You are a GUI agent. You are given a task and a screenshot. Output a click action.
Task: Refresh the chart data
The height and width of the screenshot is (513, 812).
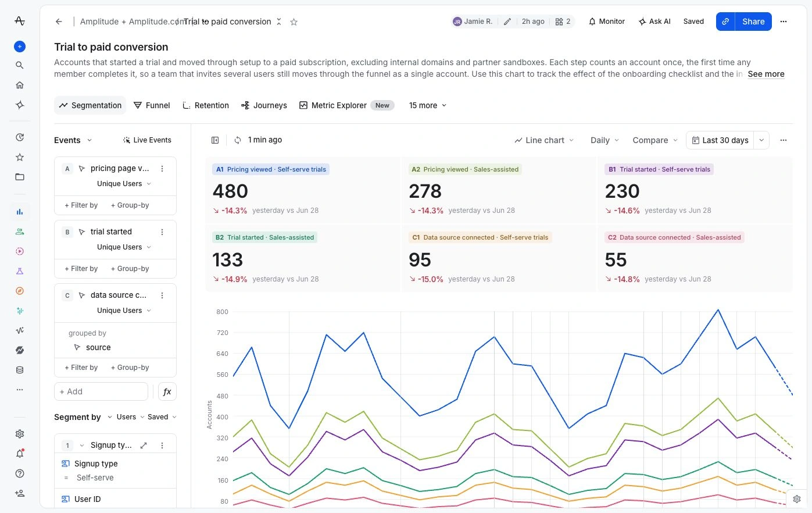point(238,140)
